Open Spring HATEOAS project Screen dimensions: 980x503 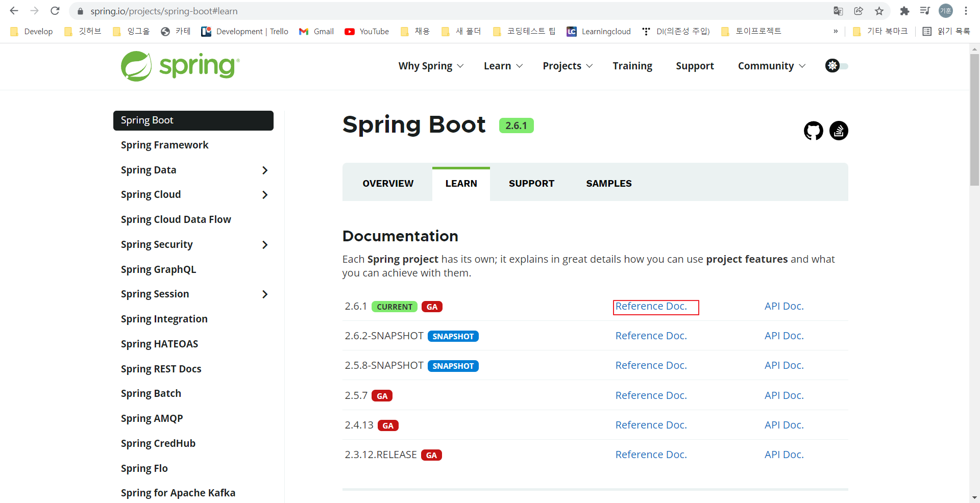pos(159,344)
